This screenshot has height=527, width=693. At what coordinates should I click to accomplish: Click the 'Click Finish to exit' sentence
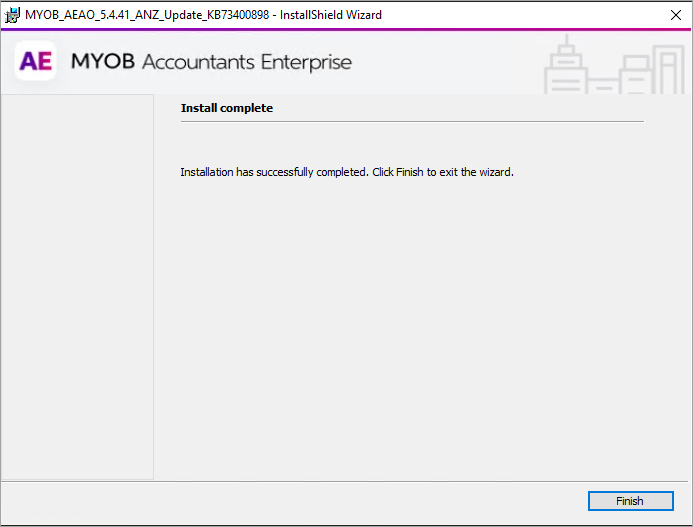click(x=443, y=172)
